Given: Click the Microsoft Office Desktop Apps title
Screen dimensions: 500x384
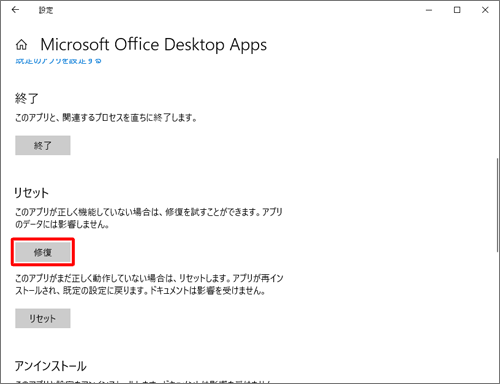Looking at the screenshot, I should pyautogui.click(x=154, y=45).
